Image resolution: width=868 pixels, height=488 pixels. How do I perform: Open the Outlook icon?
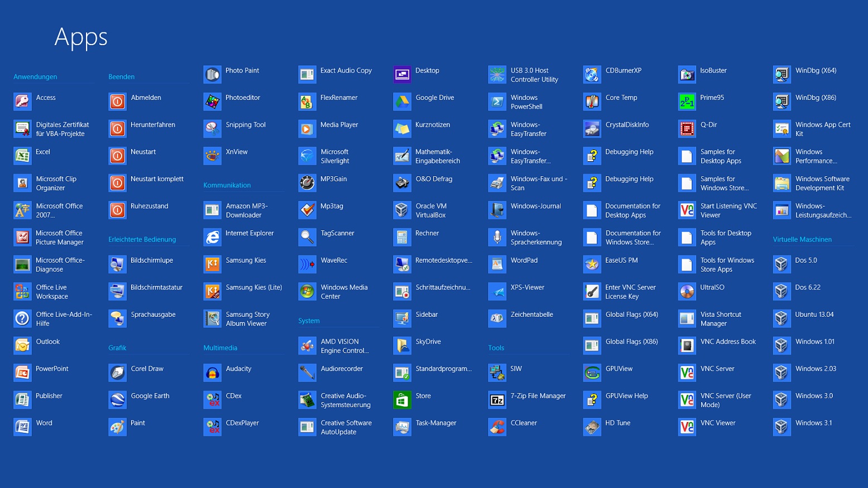22,346
